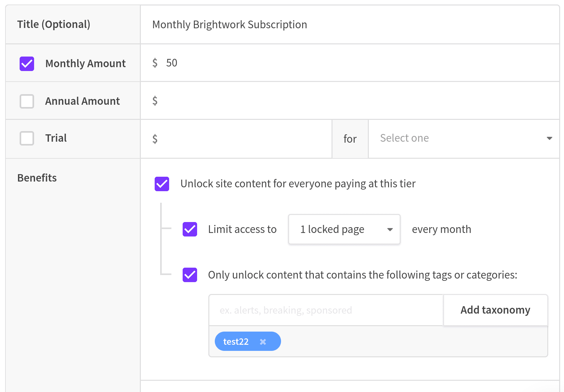This screenshot has width=564, height=392.
Task: Click the every month text
Action: pos(441,229)
